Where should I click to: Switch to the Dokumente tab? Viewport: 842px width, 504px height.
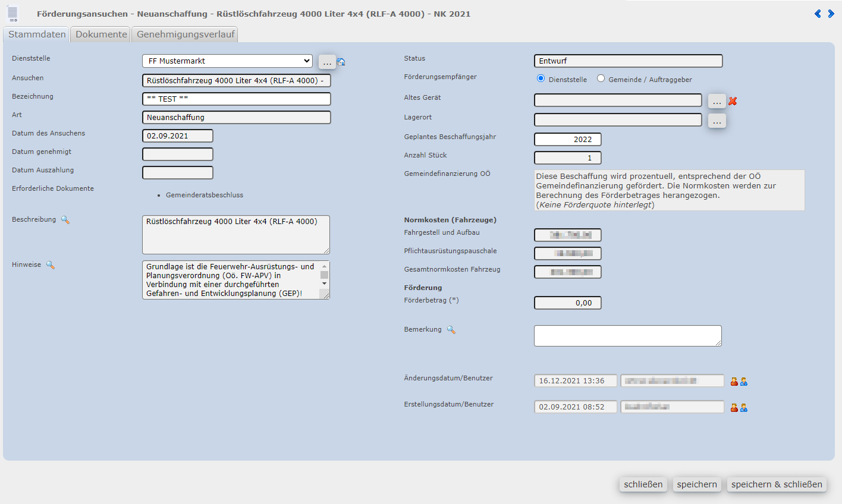(x=101, y=34)
